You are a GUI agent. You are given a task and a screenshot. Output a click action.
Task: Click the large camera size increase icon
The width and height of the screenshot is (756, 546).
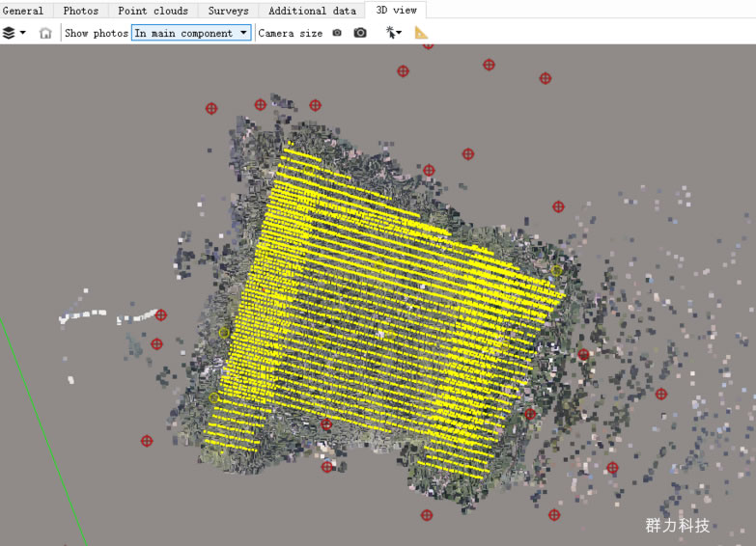pos(360,33)
